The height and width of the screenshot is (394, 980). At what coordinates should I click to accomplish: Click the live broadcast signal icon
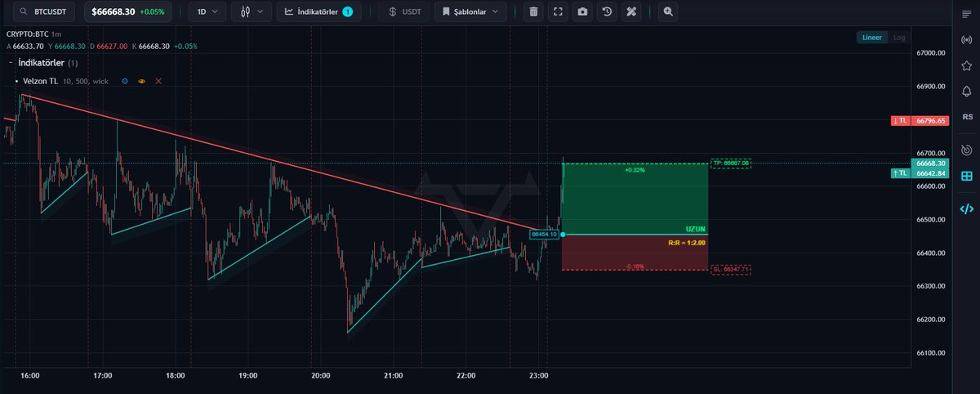[966, 39]
